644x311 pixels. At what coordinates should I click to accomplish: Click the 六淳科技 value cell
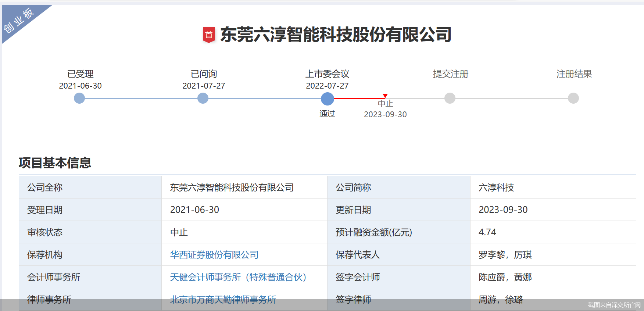(x=553, y=187)
